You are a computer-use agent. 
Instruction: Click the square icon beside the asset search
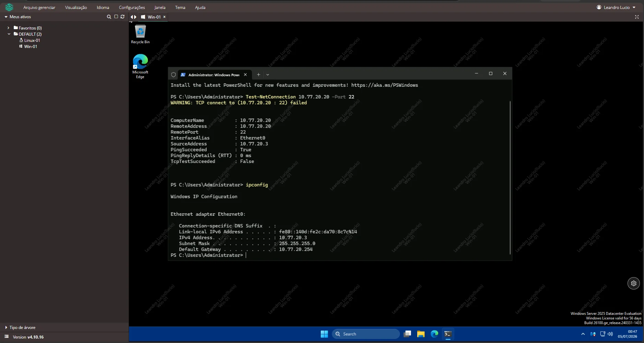click(116, 16)
